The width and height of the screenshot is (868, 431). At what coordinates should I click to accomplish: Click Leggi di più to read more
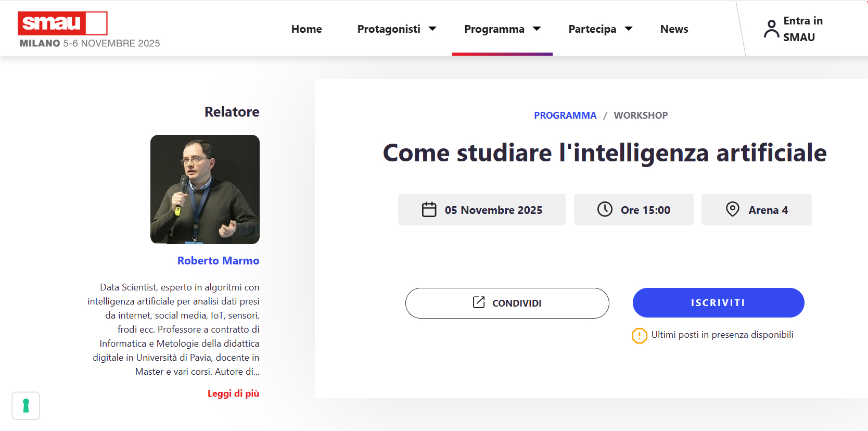(233, 394)
